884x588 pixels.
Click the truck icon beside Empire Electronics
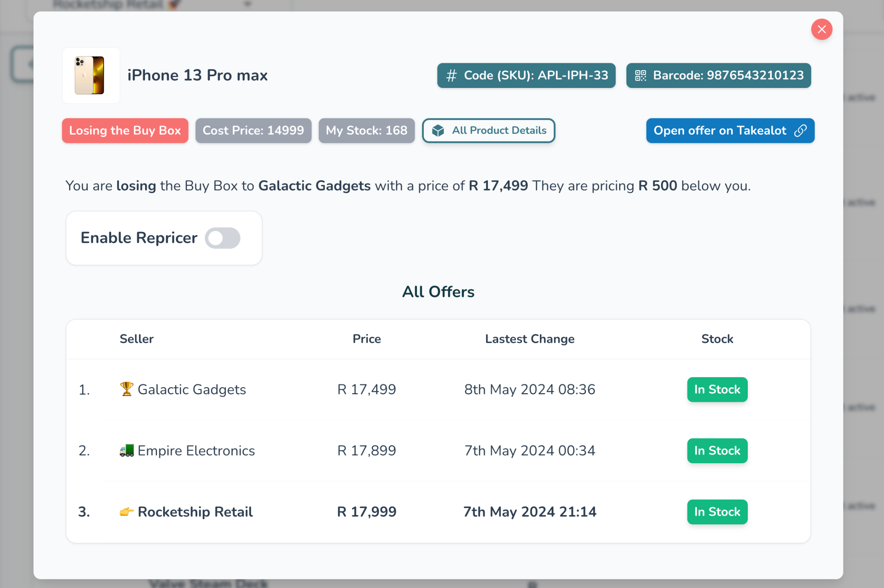pyautogui.click(x=126, y=450)
